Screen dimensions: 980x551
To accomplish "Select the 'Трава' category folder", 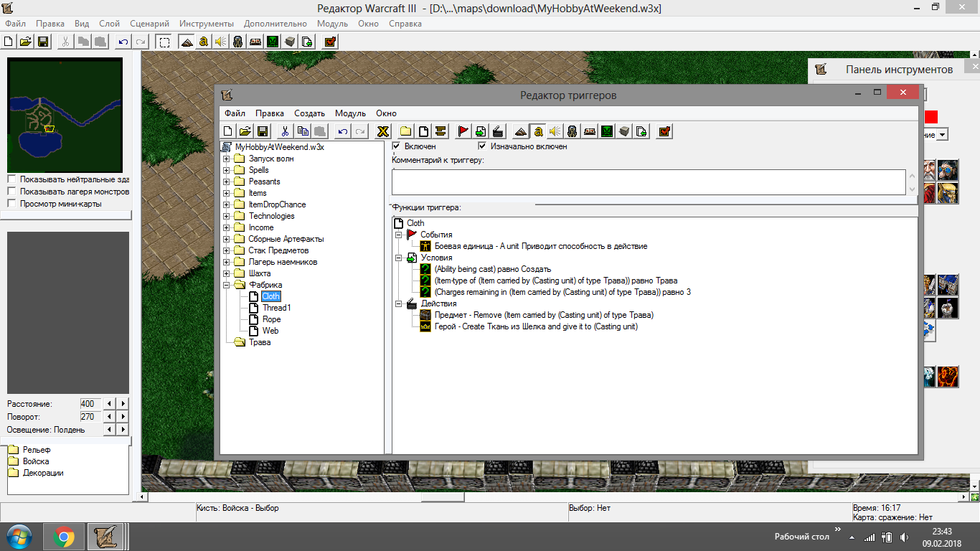I will 260,342.
